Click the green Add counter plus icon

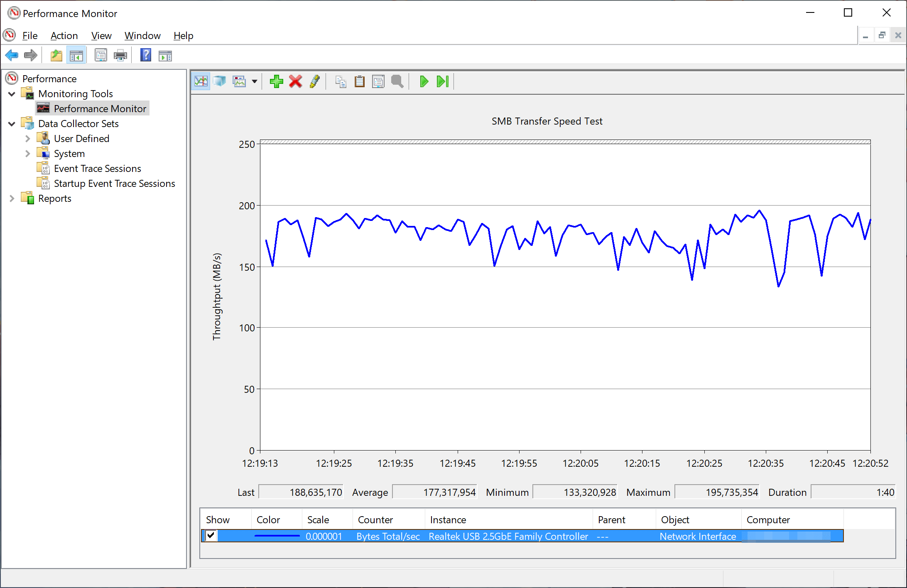click(x=276, y=81)
